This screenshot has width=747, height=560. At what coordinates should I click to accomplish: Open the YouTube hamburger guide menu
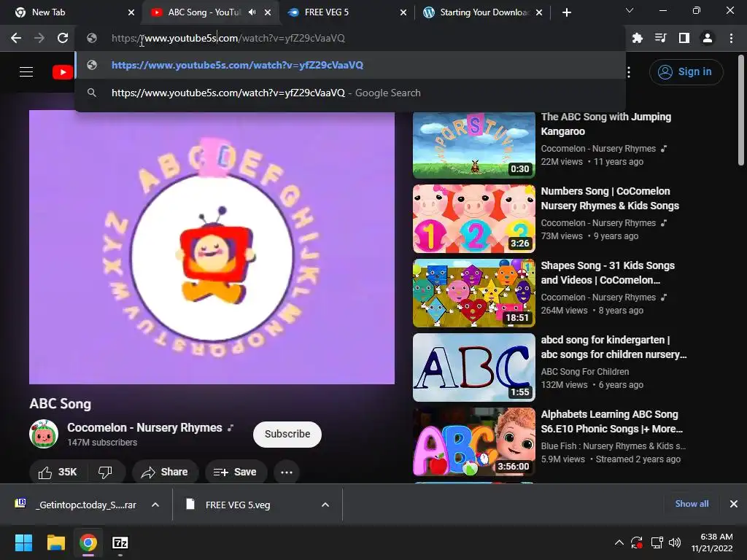(x=26, y=72)
